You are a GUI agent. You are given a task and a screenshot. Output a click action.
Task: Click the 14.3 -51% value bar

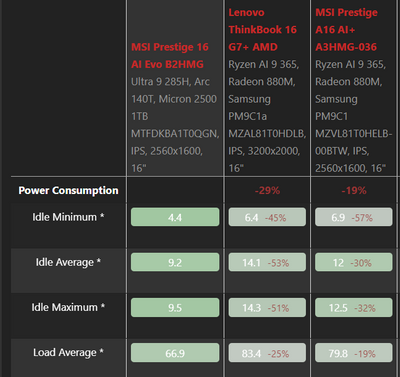(267, 307)
